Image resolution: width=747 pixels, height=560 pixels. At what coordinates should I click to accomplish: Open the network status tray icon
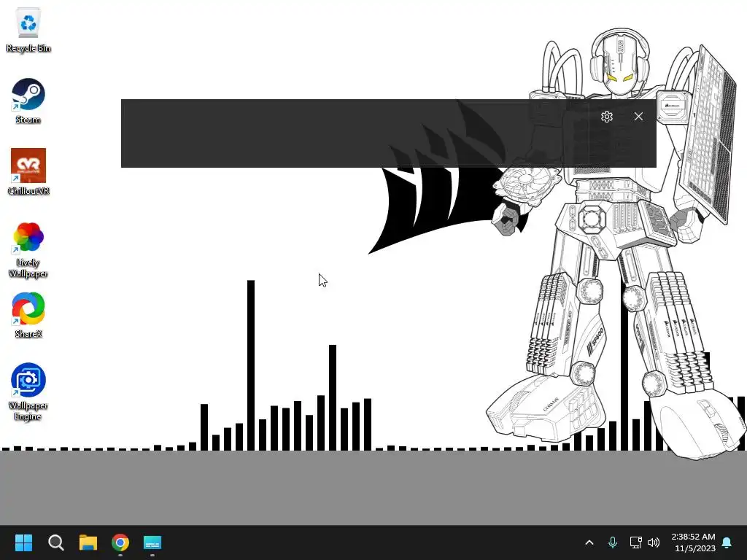[635, 542]
